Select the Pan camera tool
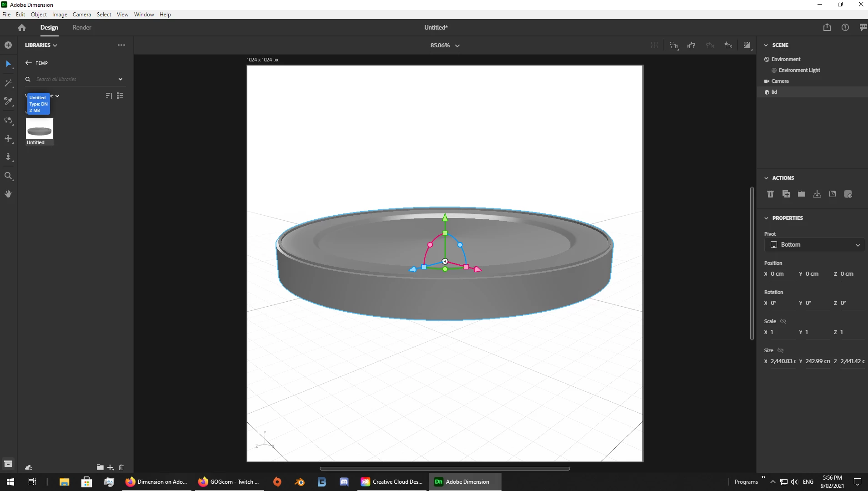 [x=8, y=138]
